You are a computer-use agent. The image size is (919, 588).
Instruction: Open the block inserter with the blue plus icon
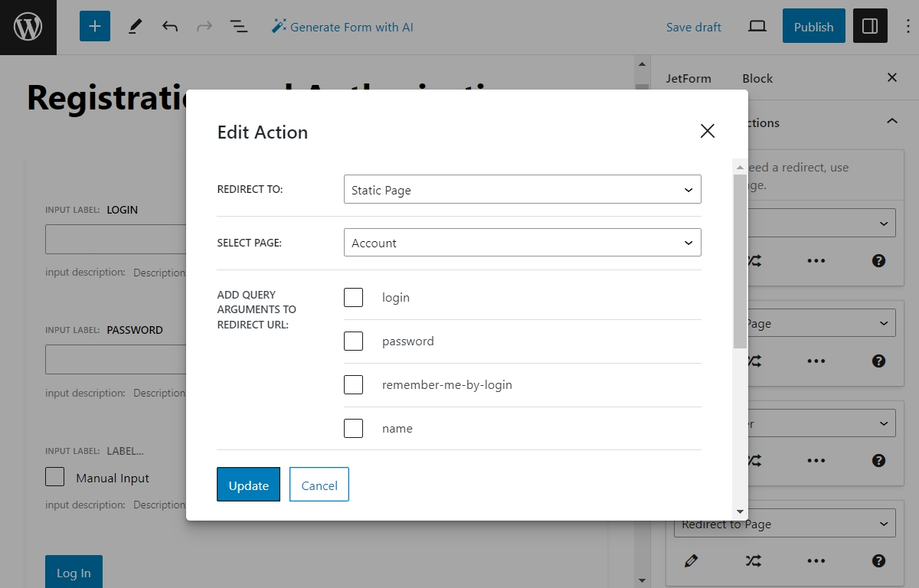click(x=94, y=26)
